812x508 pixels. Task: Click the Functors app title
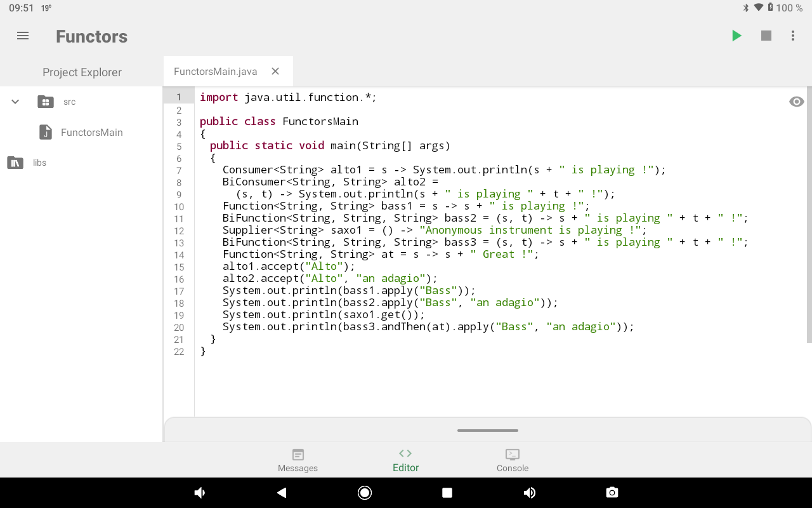(x=92, y=36)
